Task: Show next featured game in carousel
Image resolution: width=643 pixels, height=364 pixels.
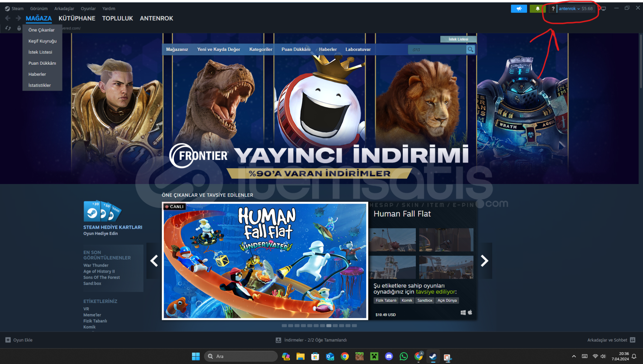Action: click(x=485, y=261)
